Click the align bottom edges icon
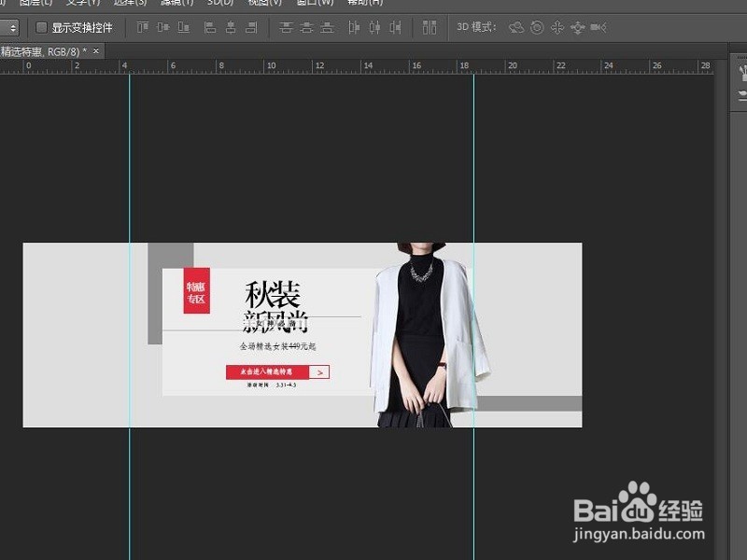 183,27
